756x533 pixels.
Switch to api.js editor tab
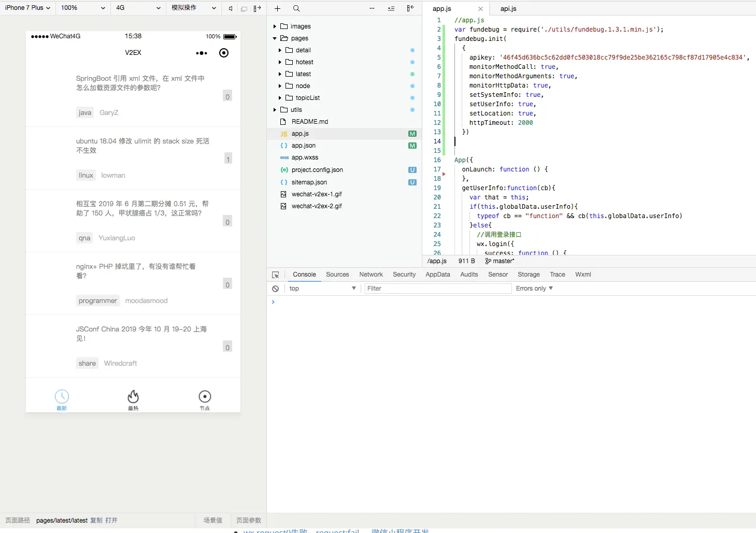[508, 9]
